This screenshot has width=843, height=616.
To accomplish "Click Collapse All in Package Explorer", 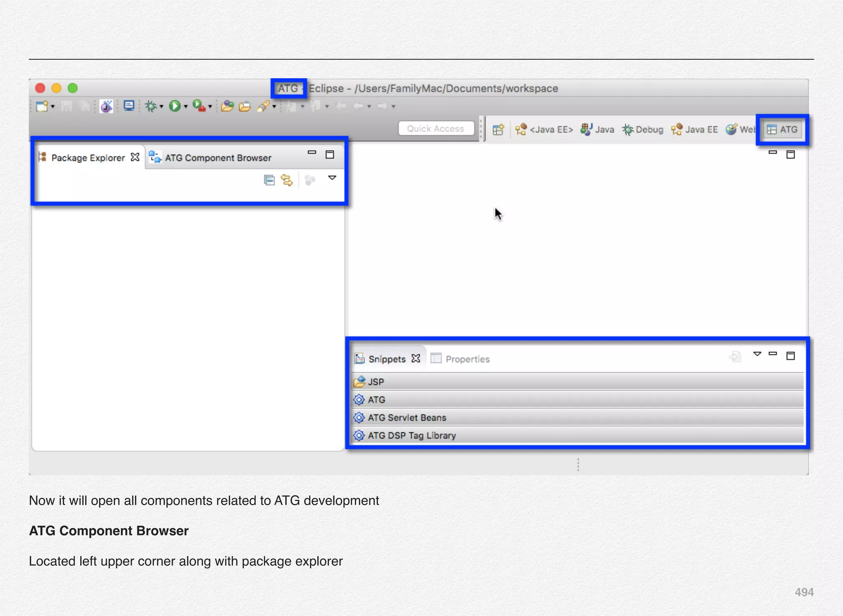I will [269, 180].
